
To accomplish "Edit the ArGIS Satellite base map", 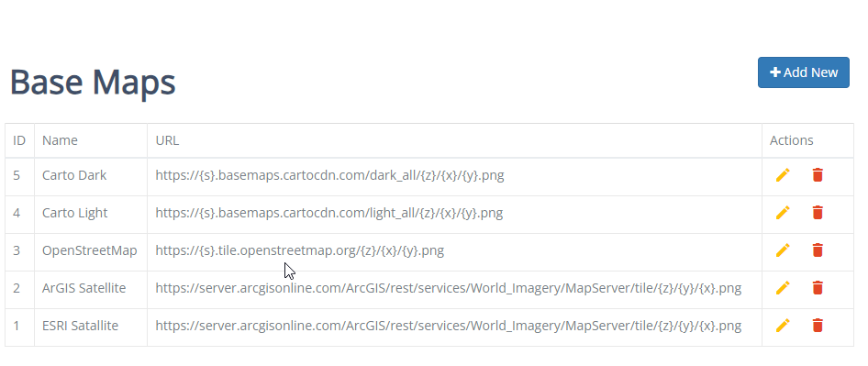I will tap(782, 288).
